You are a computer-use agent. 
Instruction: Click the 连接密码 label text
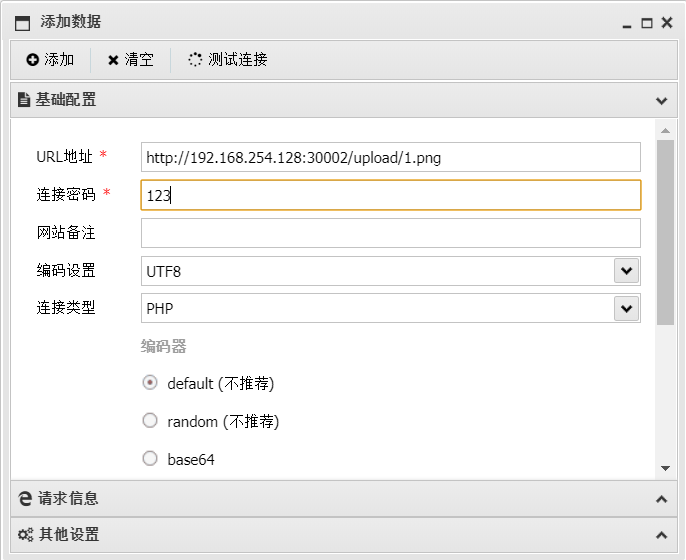point(66,194)
